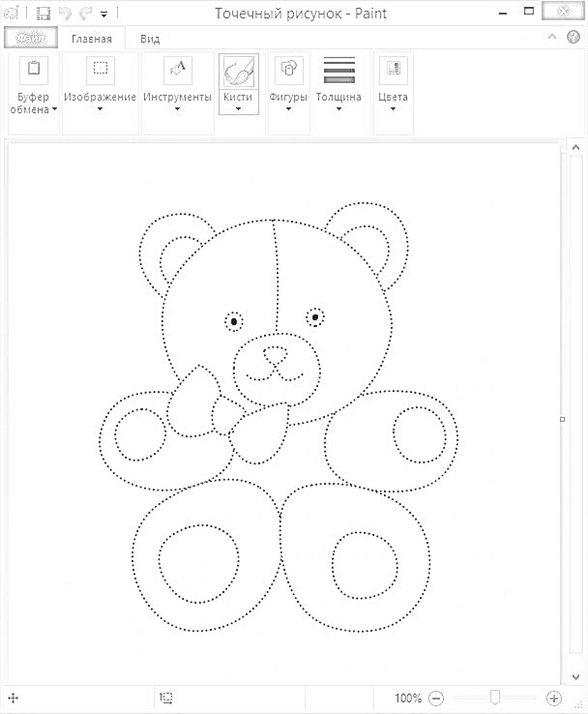Open the Shapes (Фигуры) gallery icon
The height and width of the screenshot is (714, 588).
pos(289,69)
